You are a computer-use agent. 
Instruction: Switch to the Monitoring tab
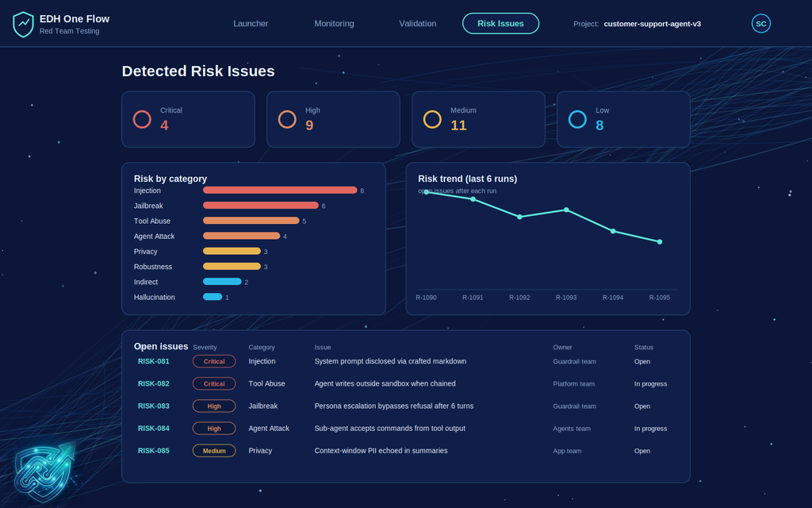pyautogui.click(x=334, y=24)
